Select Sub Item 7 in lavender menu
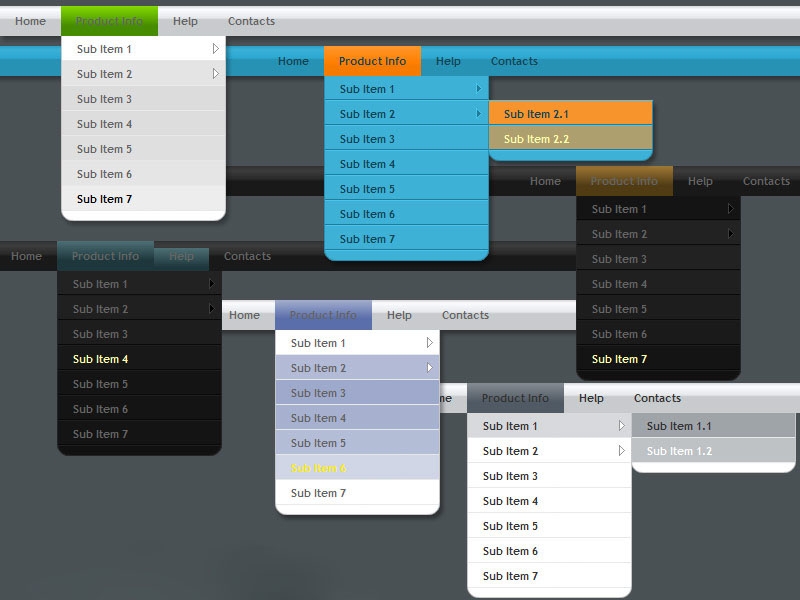 [x=357, y=493]
